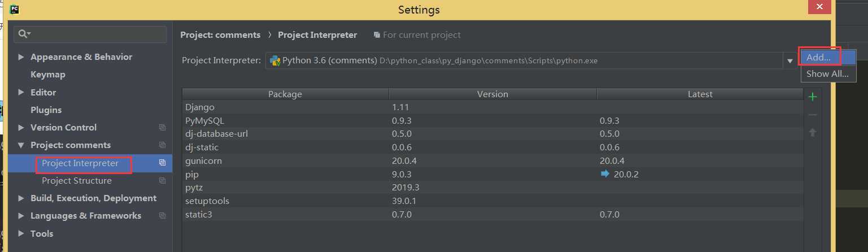Click the Django version 1.11 cell
This screenshot has width=868, height=252.
point(492,107)
